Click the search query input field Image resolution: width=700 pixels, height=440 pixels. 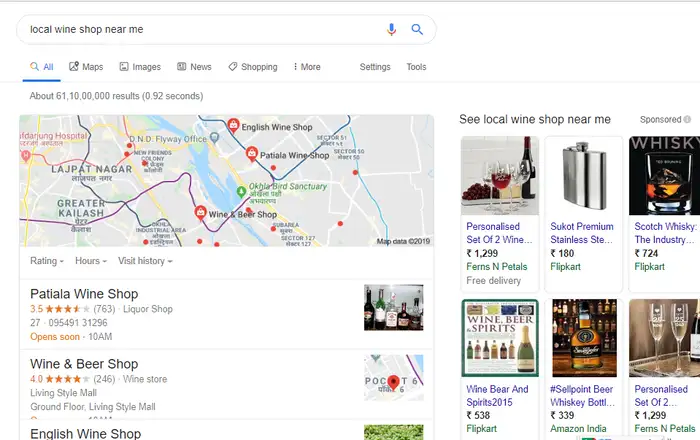point(200,29)
